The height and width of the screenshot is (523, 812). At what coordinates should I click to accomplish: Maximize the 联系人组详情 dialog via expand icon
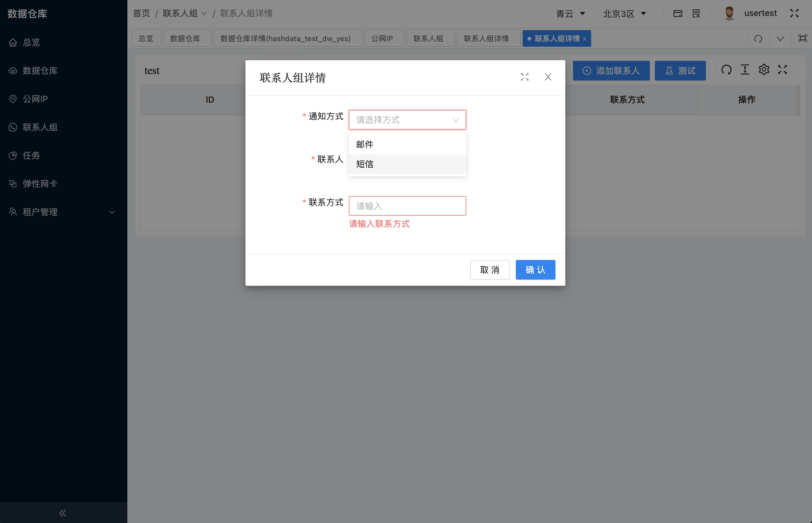pyautogui.click(x=524, y=77)
